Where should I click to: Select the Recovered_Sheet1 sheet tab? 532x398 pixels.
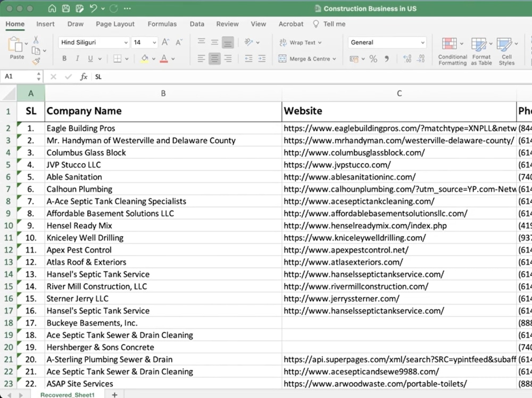click(68, 395)
